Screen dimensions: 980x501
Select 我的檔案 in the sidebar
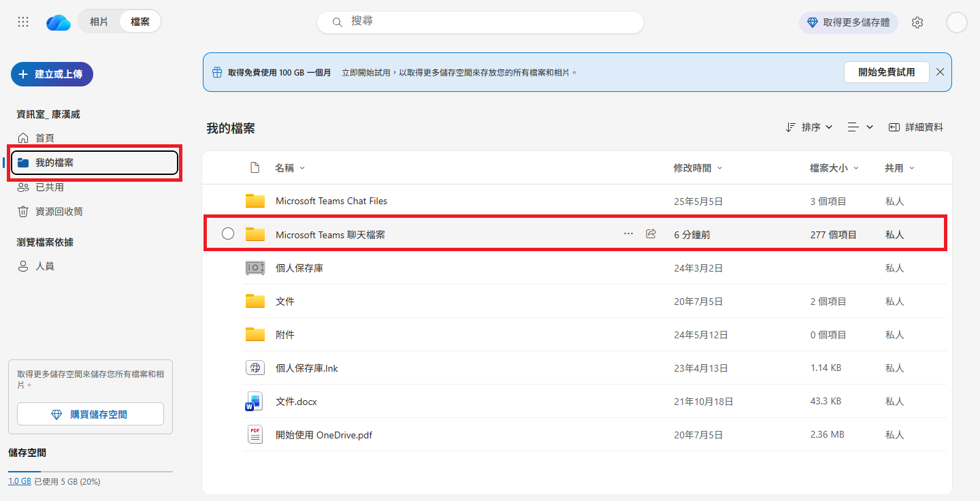pos(95,163)
